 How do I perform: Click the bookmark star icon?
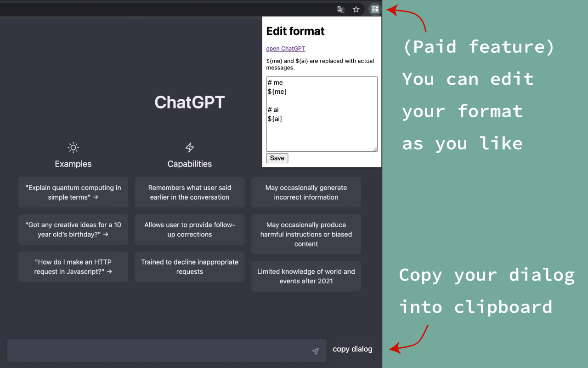pos(356,9)
